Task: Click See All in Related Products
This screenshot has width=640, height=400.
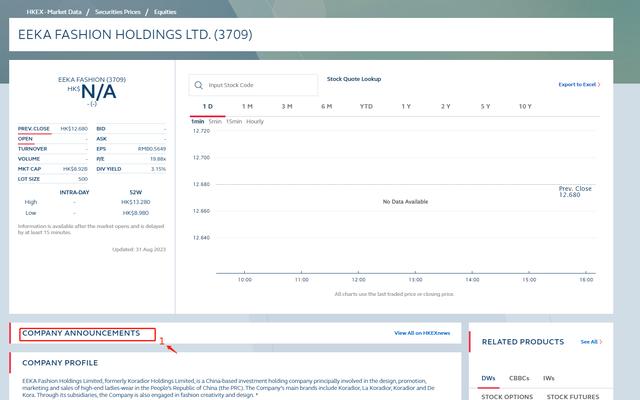Action: tap(590, 342)
